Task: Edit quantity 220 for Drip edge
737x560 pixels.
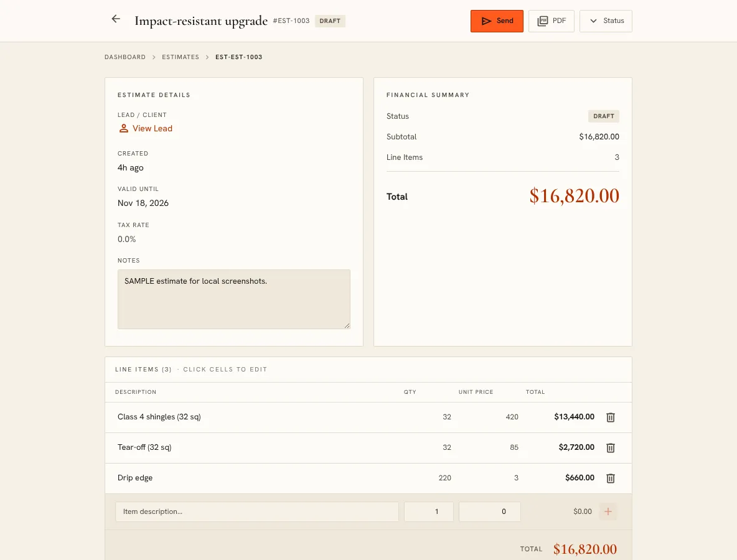Action: click(x=444, y=478)
